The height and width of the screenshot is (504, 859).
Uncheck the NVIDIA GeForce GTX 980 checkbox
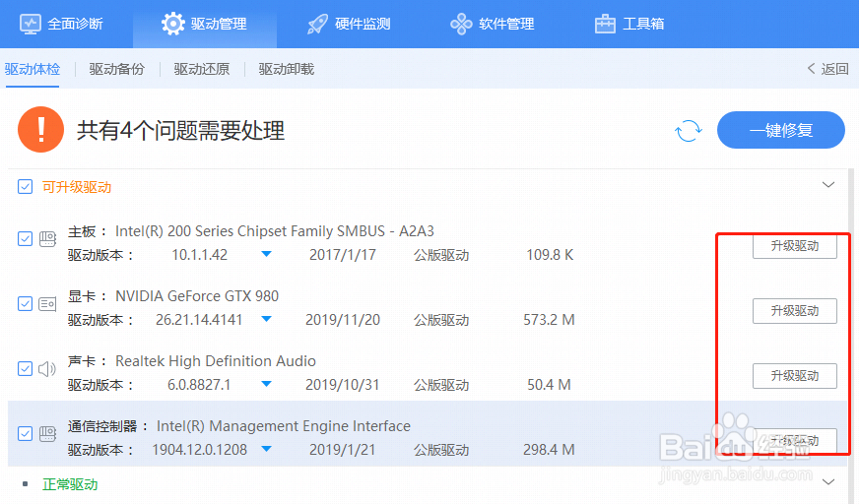coord(26,304)
